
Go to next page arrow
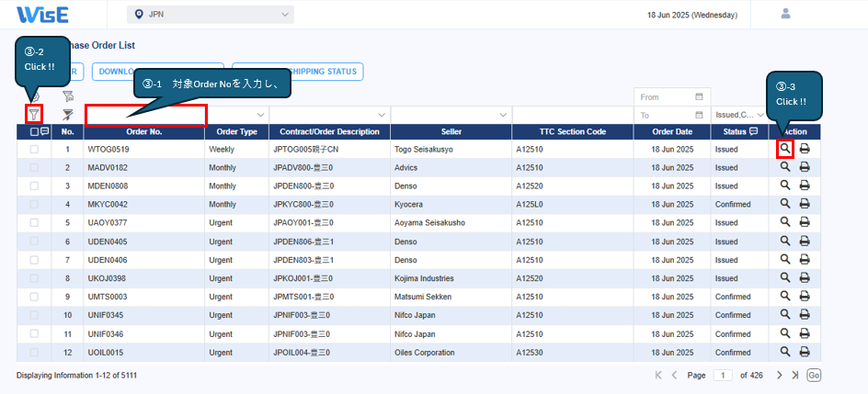pos(779,375)
